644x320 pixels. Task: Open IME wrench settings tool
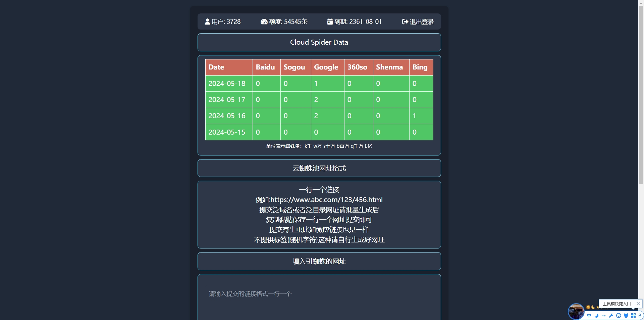tap(611, 316)
